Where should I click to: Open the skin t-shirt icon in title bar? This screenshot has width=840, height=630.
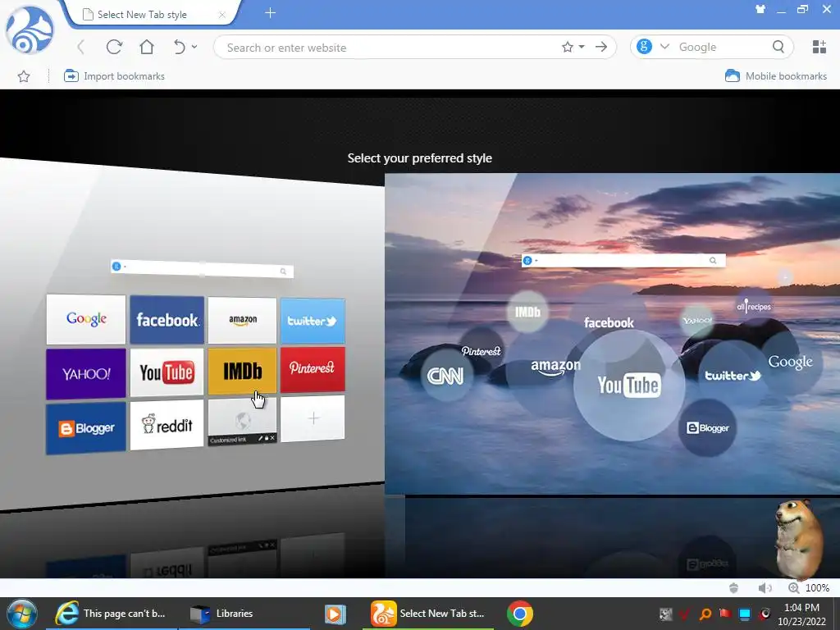760,9
